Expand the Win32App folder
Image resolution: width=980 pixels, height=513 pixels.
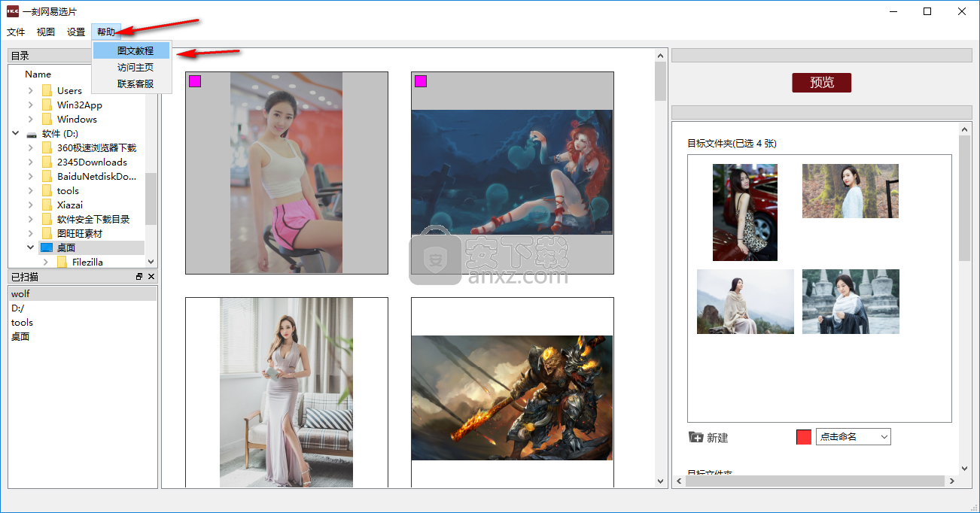30,105
